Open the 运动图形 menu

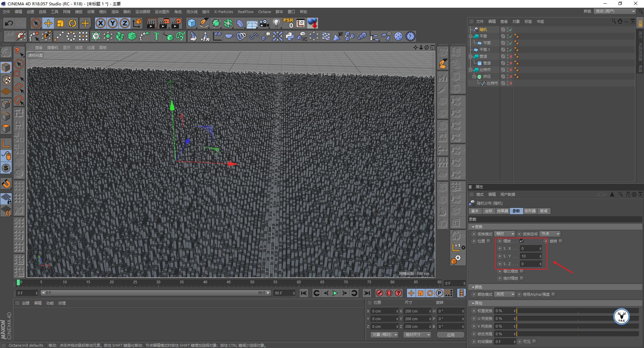162,12
